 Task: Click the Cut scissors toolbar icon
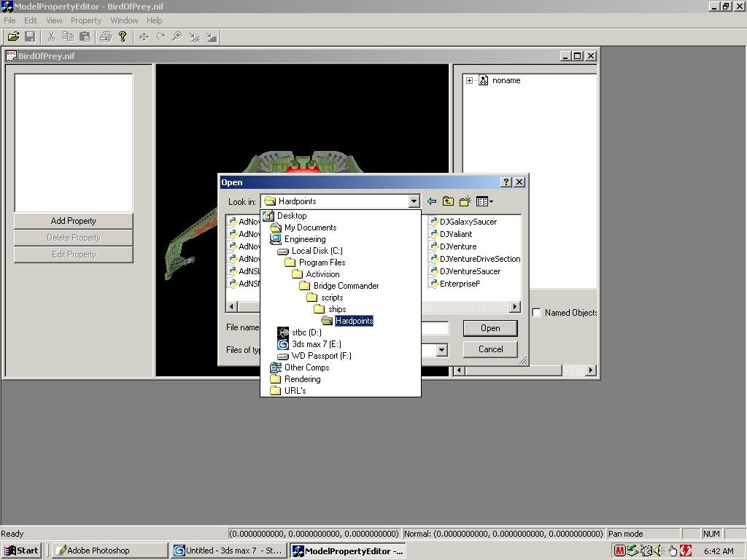click(x=52, y=36)
